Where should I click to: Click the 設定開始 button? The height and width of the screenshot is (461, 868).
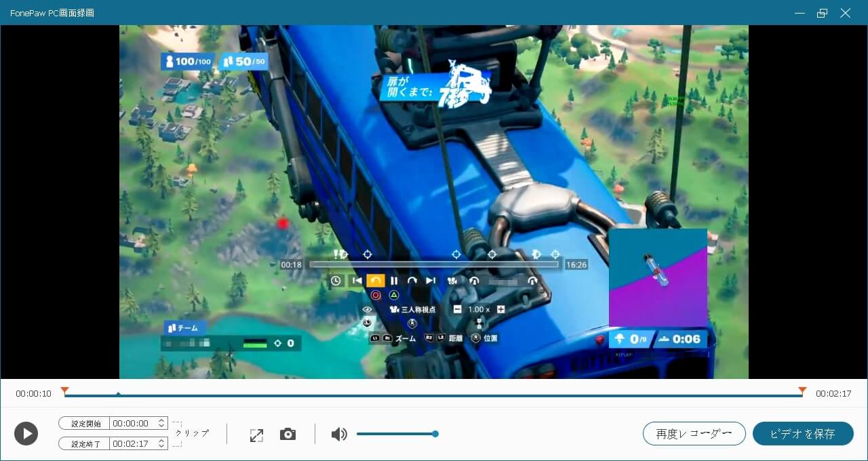coord(84,423)
